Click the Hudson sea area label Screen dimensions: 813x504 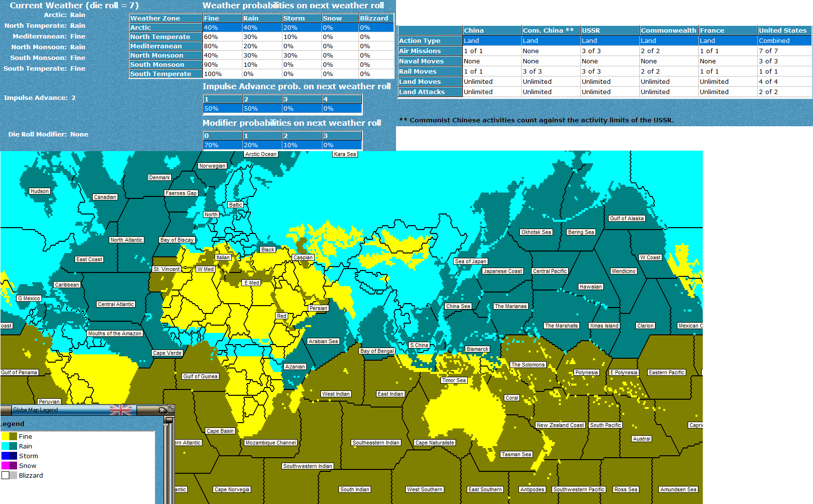pyautogui.click(x=40, y=191)
